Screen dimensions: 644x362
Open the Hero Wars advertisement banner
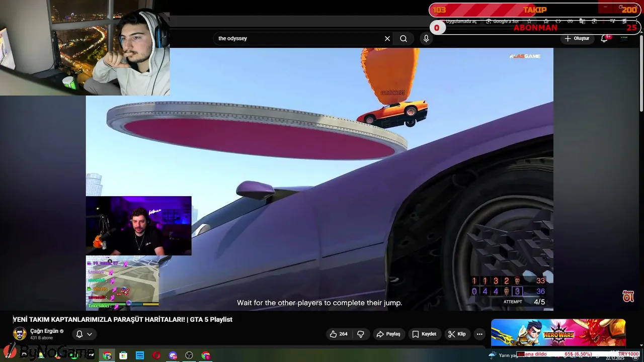click(558, 333)
